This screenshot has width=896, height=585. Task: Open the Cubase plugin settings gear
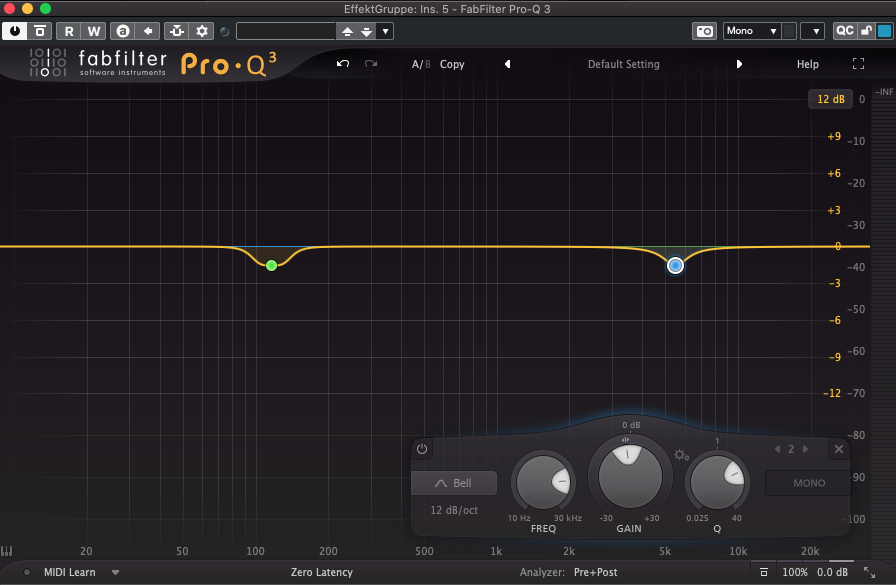tap(202, 31)
